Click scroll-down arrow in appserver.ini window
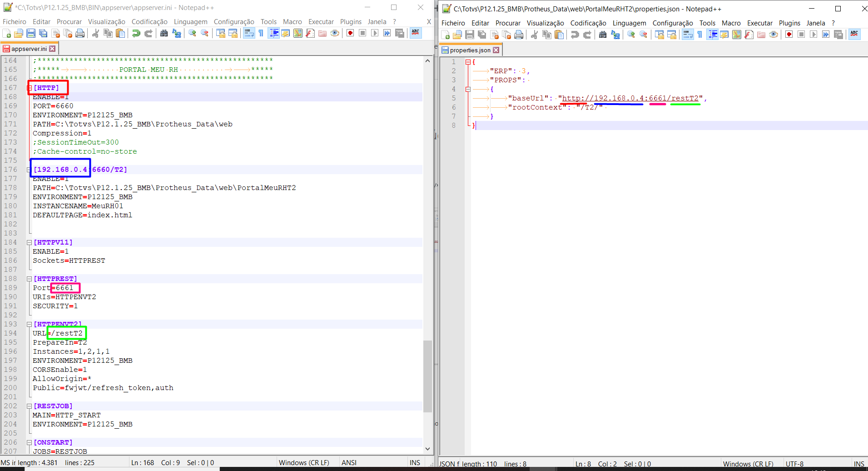Viewport: 868px width, 471px height. click(427, 449)
